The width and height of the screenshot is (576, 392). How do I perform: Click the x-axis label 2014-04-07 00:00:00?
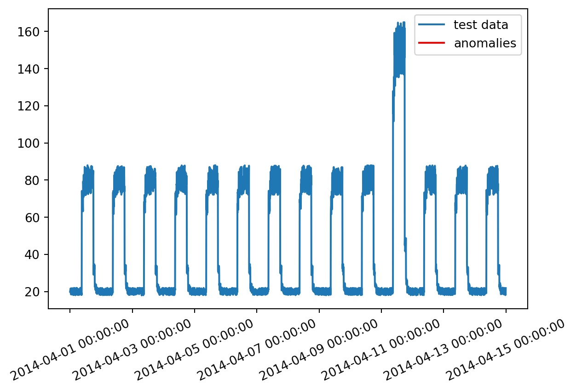[257, 350]
